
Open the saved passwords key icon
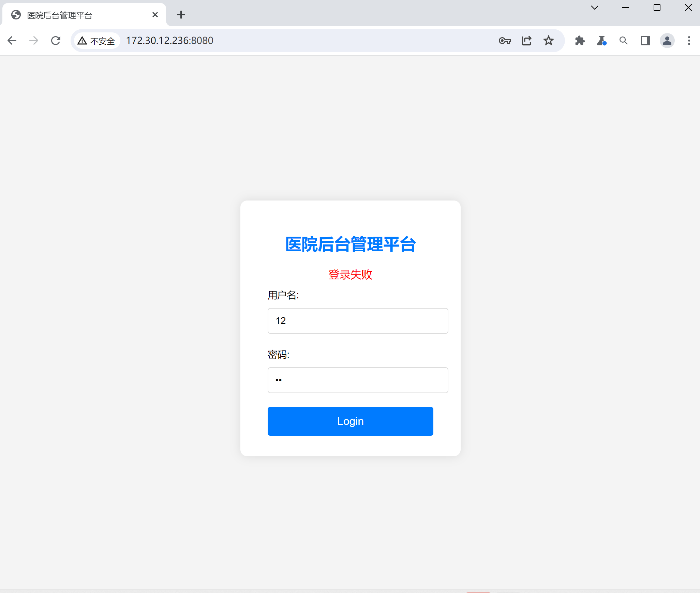coord(505,41)
